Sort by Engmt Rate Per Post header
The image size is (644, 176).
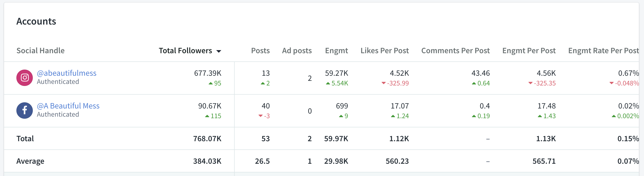coord(604,51)
